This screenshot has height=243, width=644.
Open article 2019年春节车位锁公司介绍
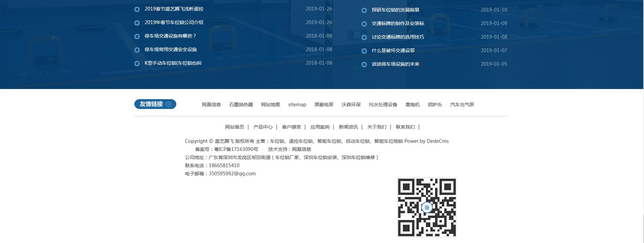(174, 22)
